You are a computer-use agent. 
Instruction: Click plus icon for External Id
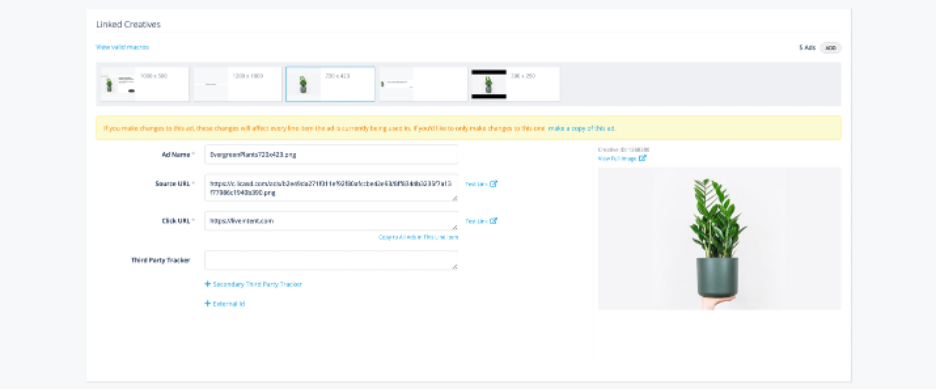click(x=208, y=303)
